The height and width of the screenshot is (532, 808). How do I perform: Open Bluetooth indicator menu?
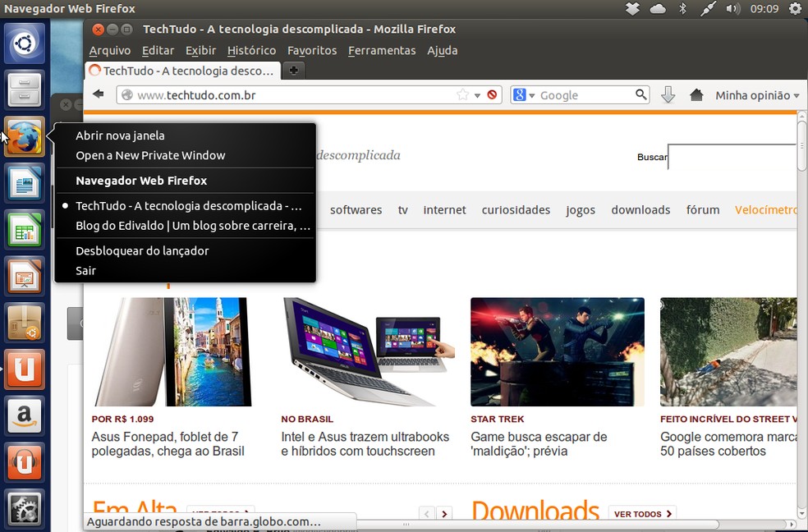tap(683, 9)
